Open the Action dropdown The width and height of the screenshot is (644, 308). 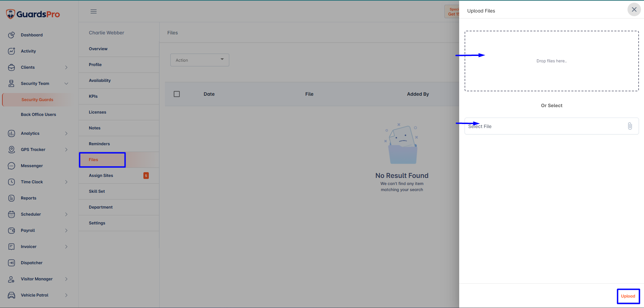tap(200, 60)
